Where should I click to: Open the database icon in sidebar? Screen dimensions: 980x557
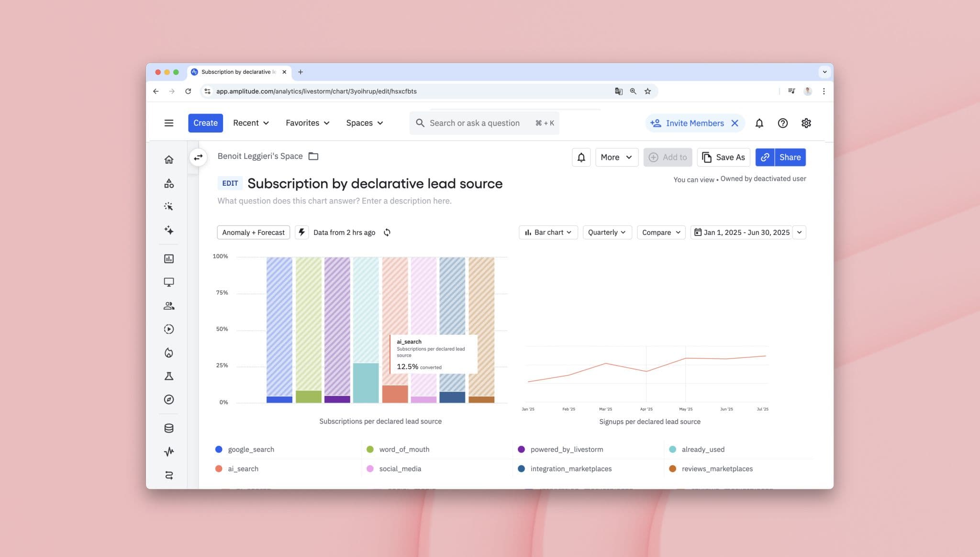point(168,428)
